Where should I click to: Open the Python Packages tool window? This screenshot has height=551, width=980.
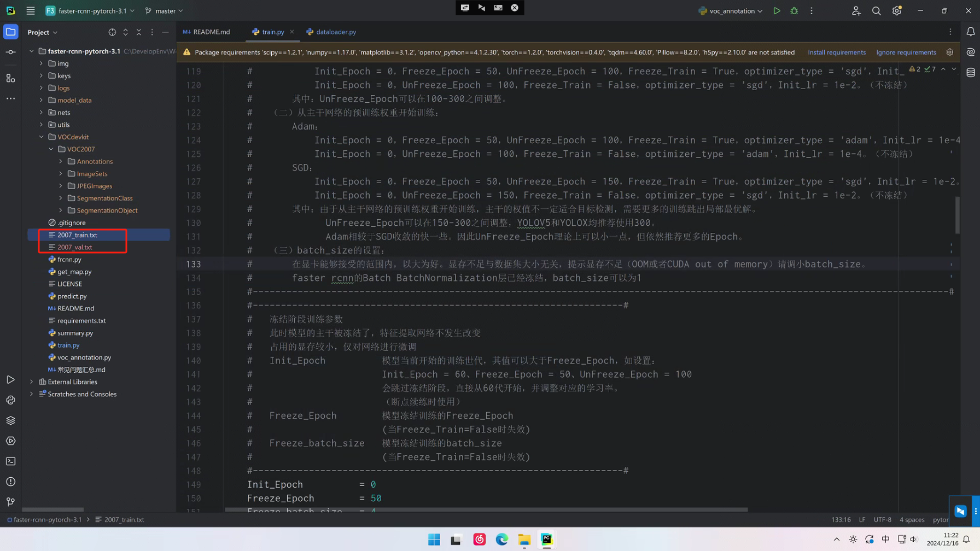tap(10, 400)
